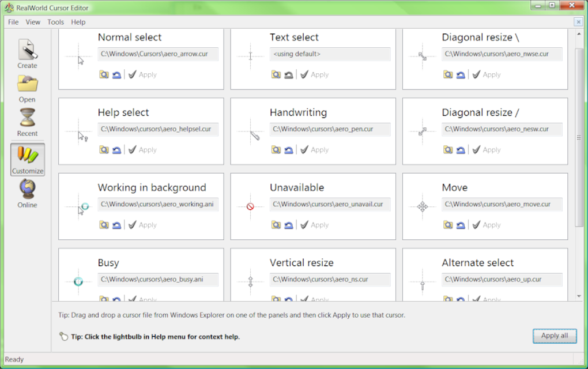Click the Apply all button

click(555, 336)
